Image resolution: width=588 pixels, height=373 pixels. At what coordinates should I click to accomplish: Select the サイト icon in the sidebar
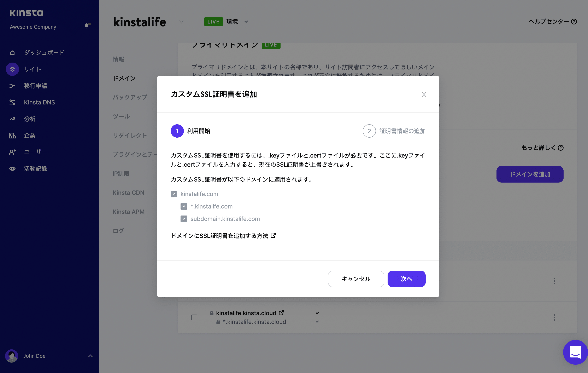[12, 69]
